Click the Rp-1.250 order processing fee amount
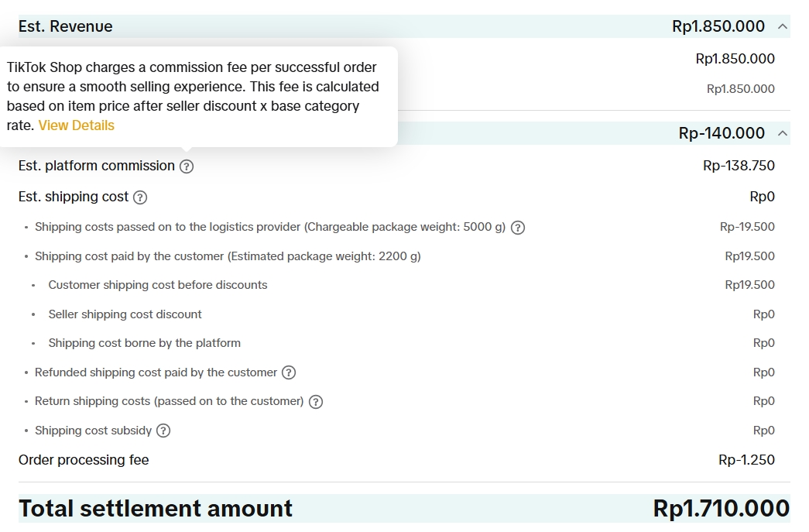Screen dimensions: 809x532 pyautogui.click(x=746, y=460)
